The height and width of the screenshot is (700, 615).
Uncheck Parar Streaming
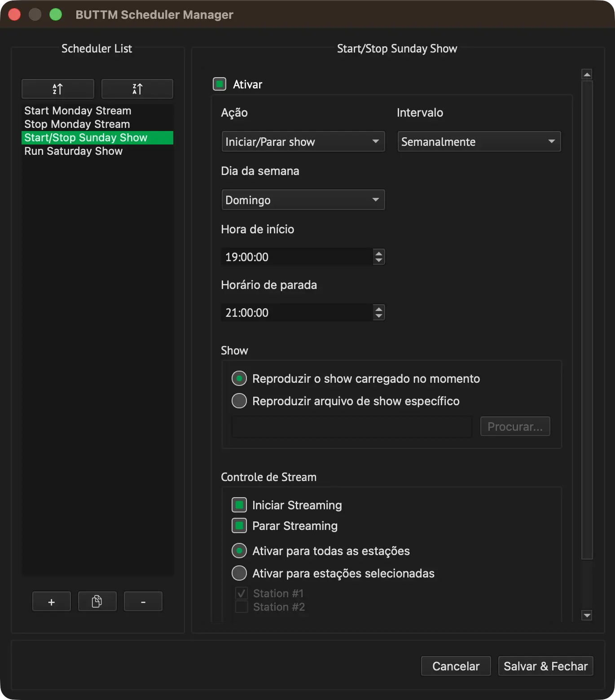[x=239, y=525]
